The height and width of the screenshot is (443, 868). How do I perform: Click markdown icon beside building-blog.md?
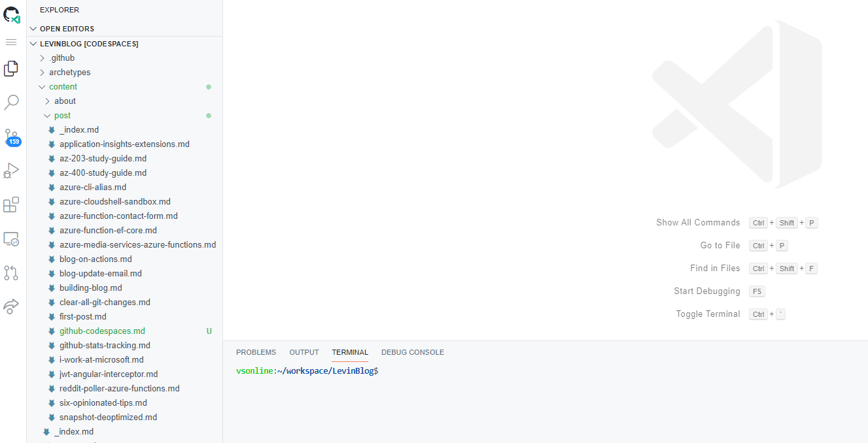52,288
